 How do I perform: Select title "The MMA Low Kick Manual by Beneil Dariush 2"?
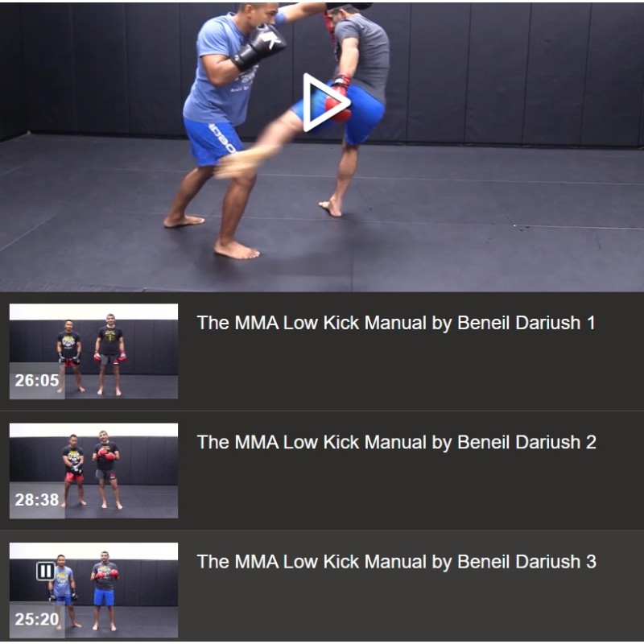pos(396,442)
